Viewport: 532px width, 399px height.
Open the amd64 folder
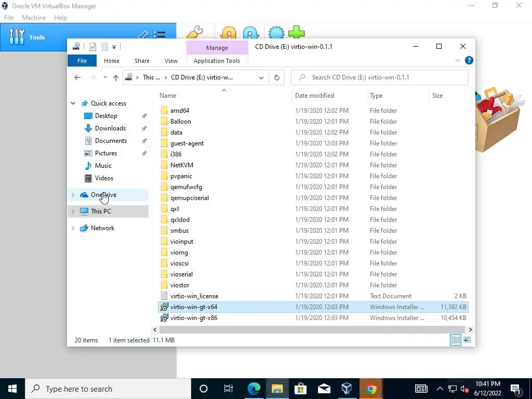(179, 111)
